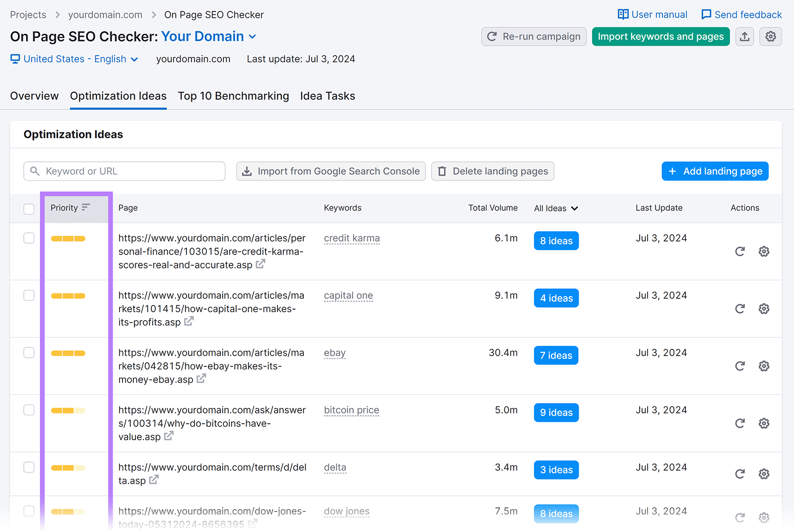Check the checkbox for the bitcoin price row
This screenshot has width=794, height=532.
tap(28, 410)
